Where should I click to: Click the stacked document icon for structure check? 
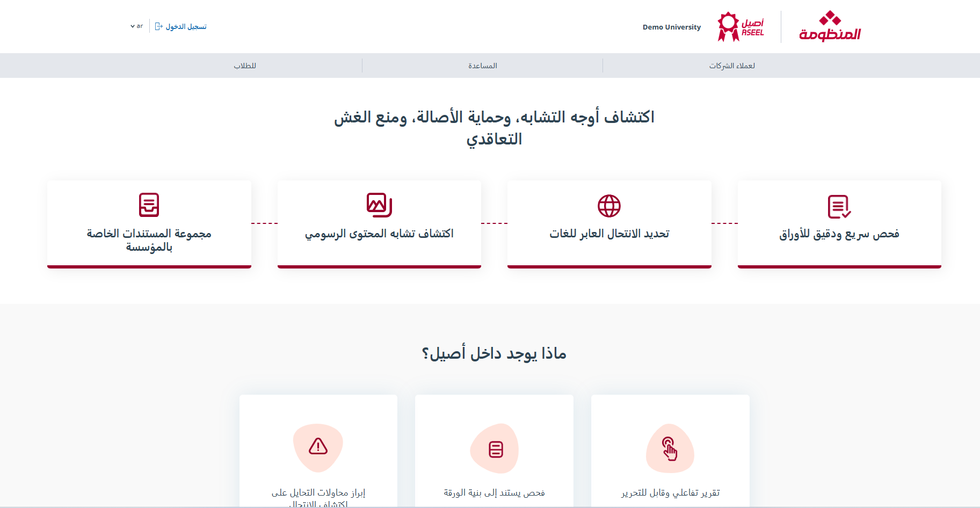(496, 449)
